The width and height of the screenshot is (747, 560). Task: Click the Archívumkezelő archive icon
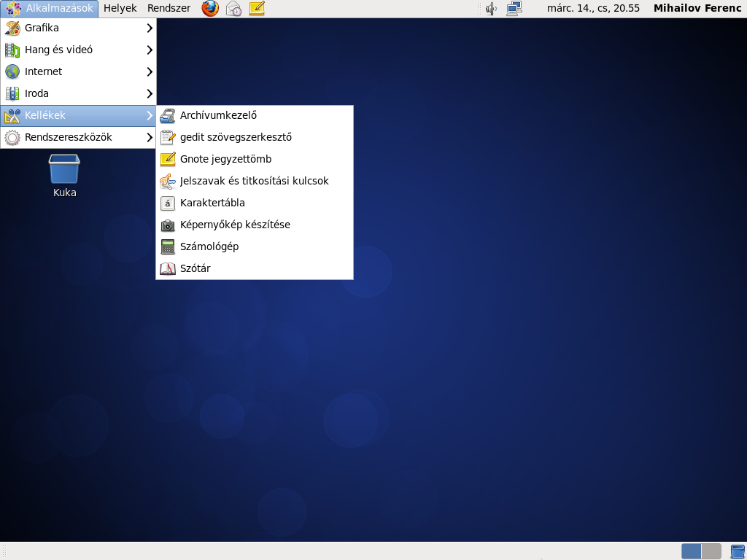pyautogui.click(x=168, y=116)
